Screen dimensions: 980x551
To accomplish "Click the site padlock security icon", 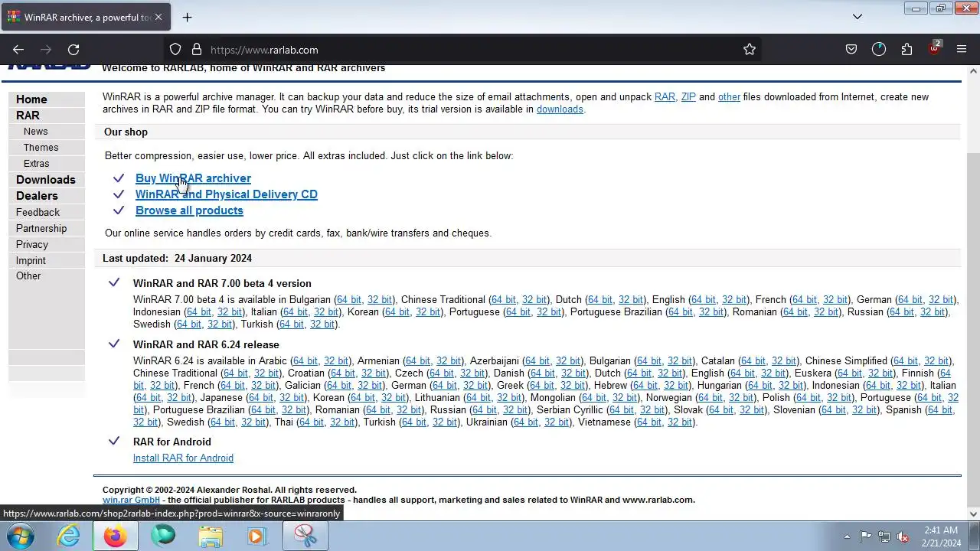I will point(197,49).
